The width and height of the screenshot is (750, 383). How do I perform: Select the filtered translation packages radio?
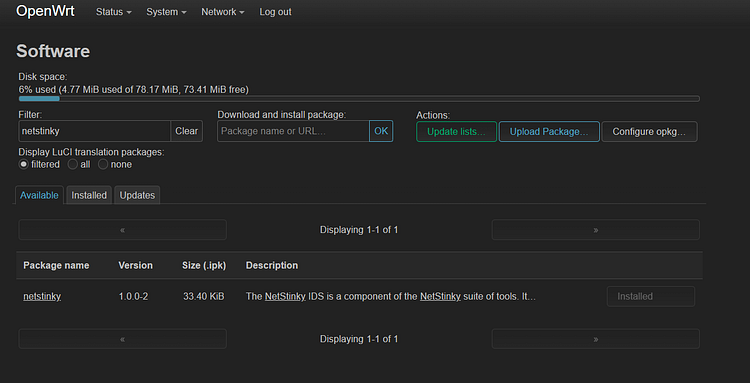23,164
